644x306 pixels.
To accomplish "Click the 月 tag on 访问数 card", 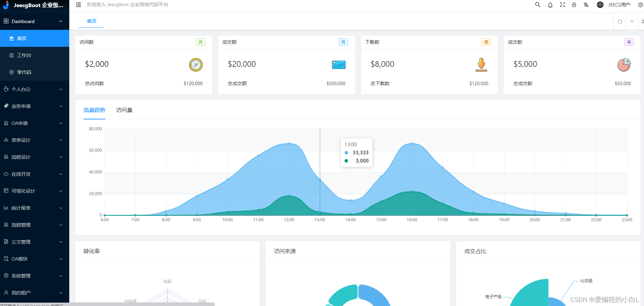I will pyautogui.click(x=201, y=42).
